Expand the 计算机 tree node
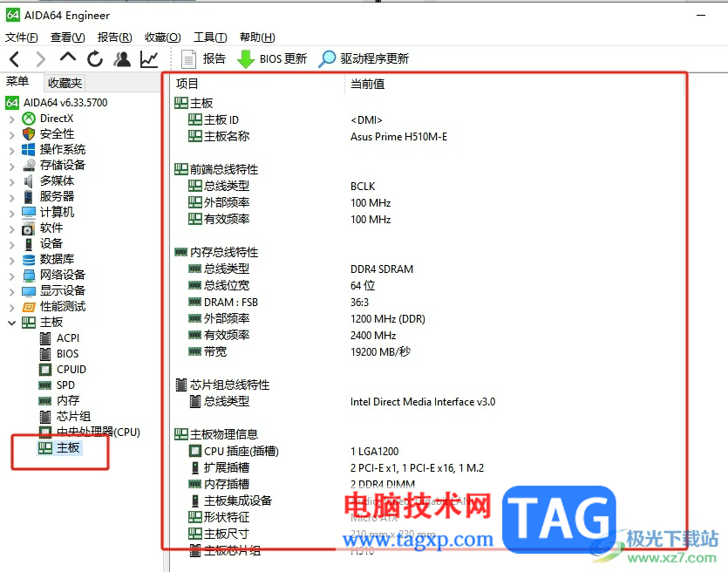The height and width of the screenshot is (572, 728). [11, 214]
